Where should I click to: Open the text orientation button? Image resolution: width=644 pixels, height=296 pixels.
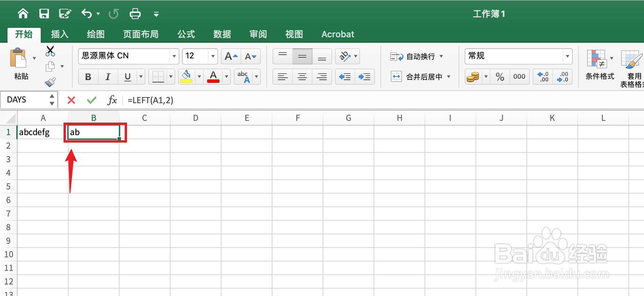coord(345,56)
